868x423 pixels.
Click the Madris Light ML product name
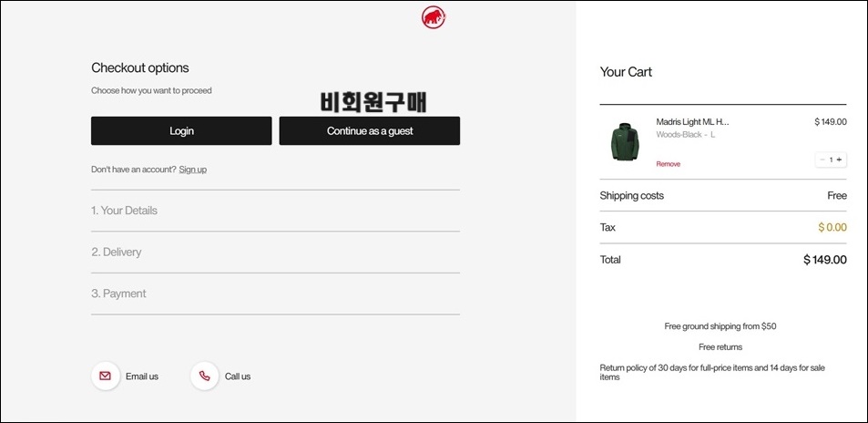(x=692, y=122)
